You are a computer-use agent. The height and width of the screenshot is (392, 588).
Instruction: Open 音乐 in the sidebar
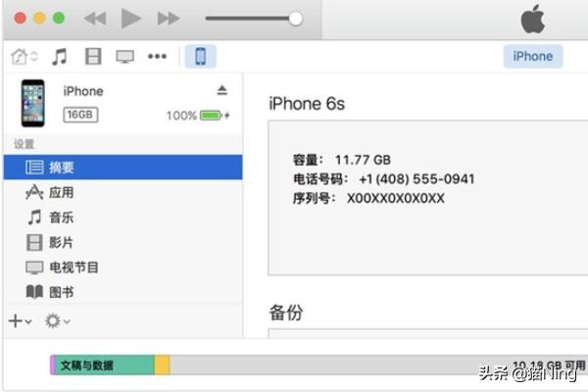pos(61,218)
